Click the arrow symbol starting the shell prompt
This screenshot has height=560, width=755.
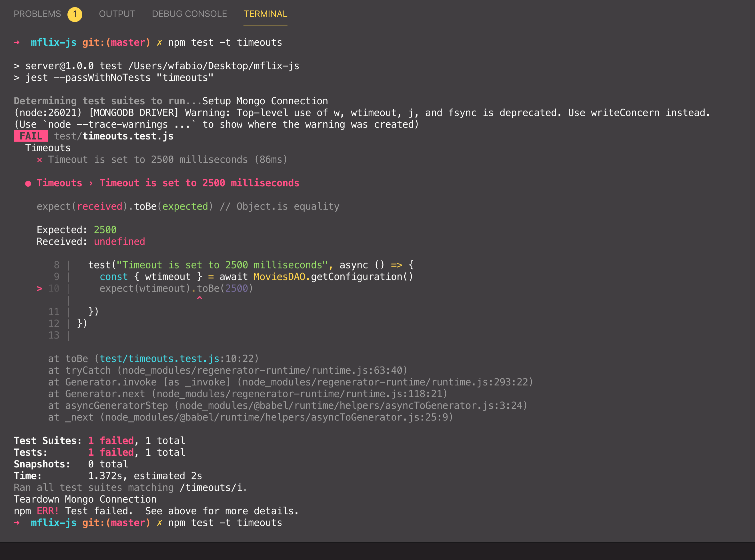(17, 42)
